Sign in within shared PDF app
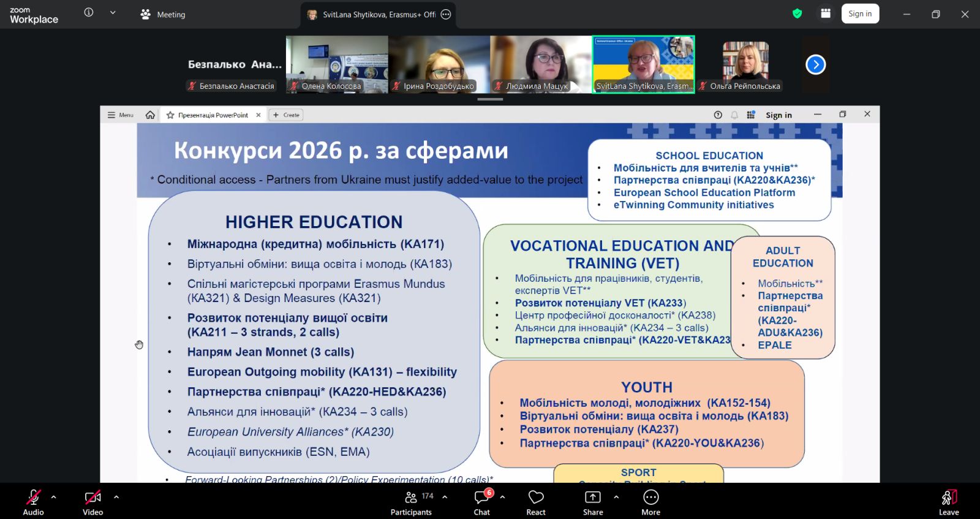The width and height of the screenshot is (980, 519). 778,115
